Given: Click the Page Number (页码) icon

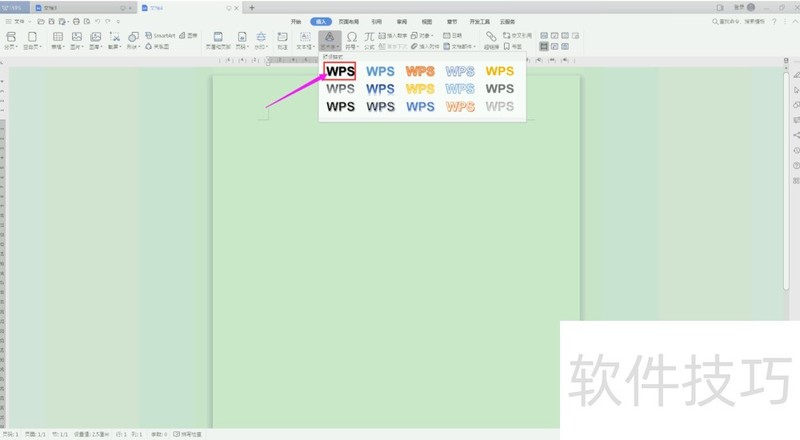Looking at the screenshot, I should (x=242, y=40).
